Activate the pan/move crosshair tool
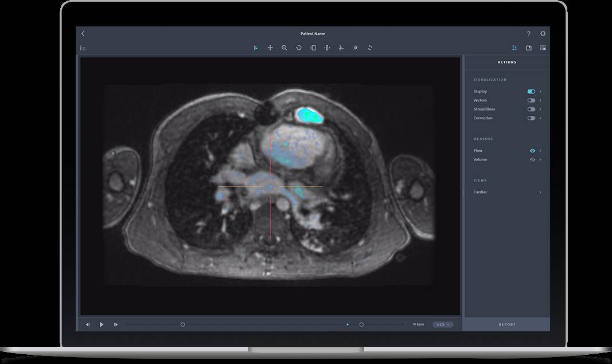 [x=270, y=48]
